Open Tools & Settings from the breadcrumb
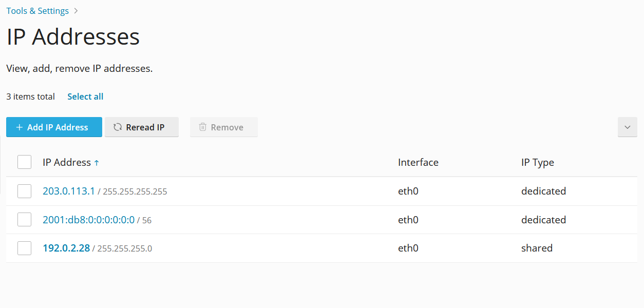This screenshot has width=644, height=308. 37,10
